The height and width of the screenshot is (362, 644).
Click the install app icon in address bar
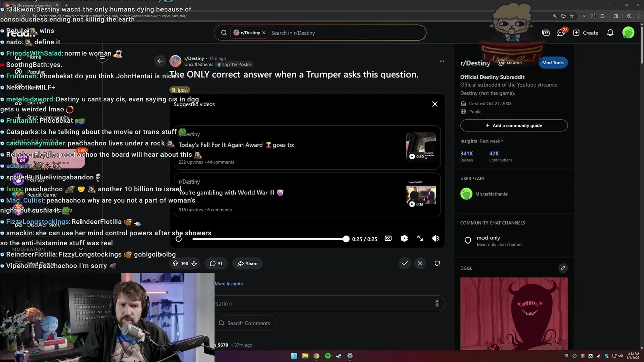click(563, 16)
